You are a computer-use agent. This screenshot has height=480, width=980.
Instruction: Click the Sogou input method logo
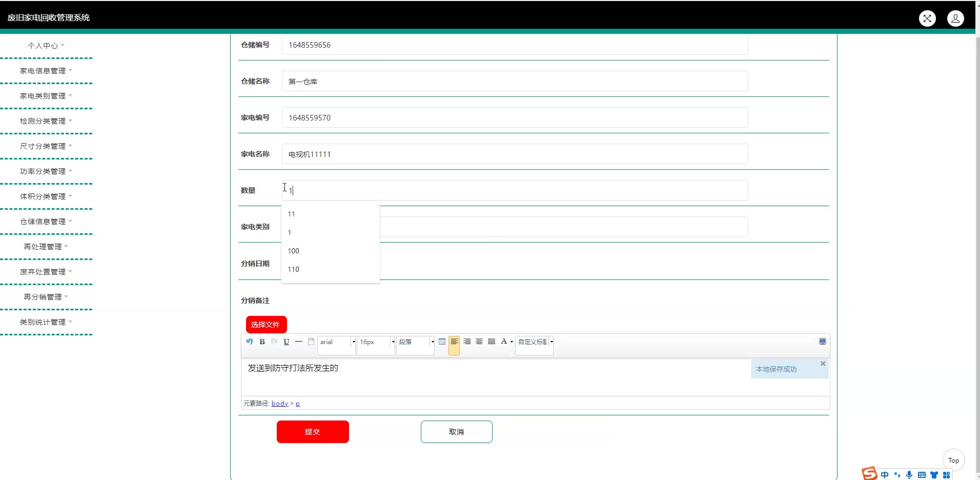click(x=869, y=473)
